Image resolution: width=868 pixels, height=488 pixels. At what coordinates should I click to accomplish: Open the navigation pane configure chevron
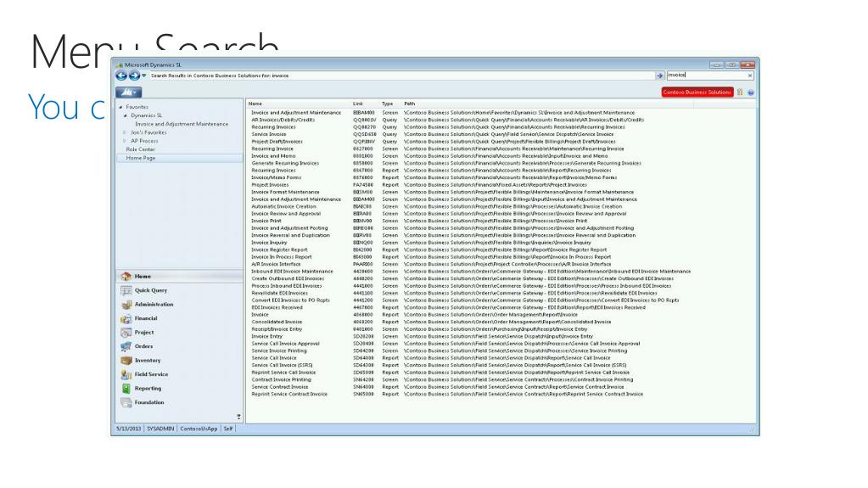[x=238, y=417]
